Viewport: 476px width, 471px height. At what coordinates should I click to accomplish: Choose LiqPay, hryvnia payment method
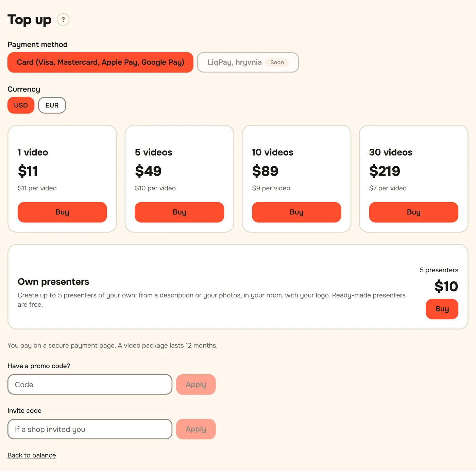click(248, 62)
